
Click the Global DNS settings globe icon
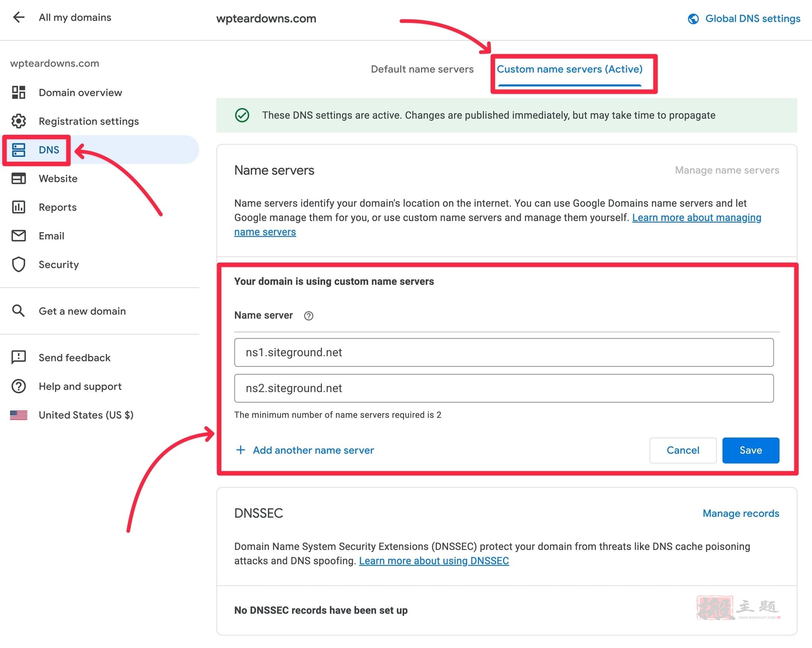pyautogui.click(x=693, y=18)
